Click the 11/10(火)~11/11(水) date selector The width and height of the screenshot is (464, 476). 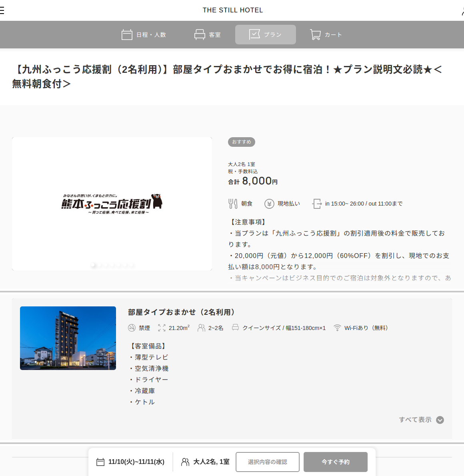(130, 462)
